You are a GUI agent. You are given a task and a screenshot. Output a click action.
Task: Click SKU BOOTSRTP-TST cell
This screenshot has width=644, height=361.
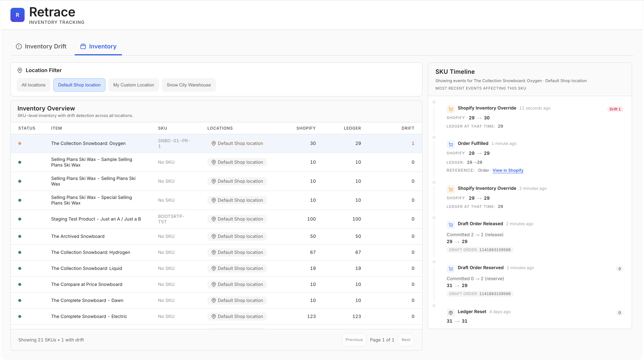click(x=171, y=219)
